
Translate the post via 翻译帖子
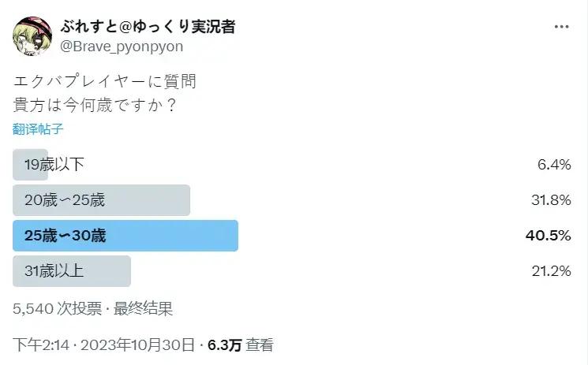click(38, 128)
